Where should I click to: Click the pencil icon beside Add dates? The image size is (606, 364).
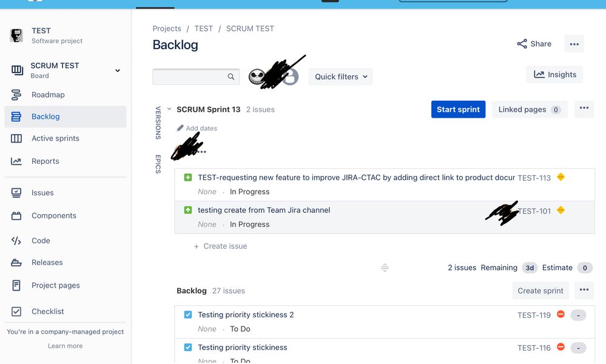180,128
